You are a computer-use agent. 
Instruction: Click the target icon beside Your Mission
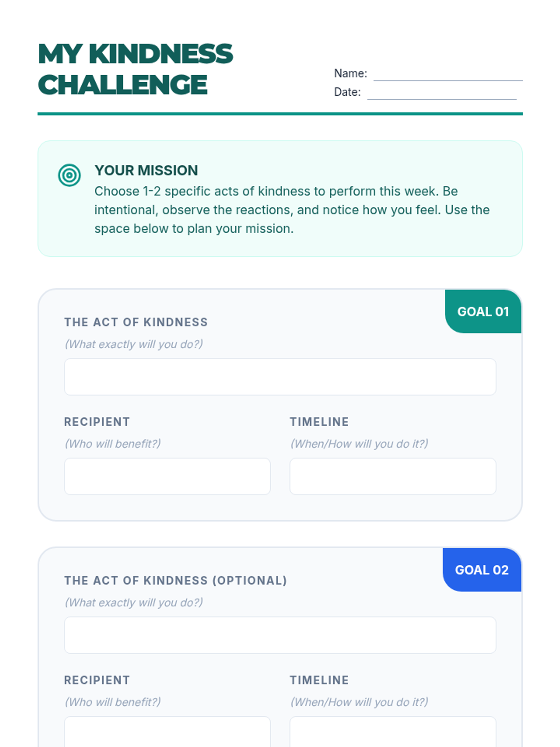pyautogui.click(x=69, y=175)
